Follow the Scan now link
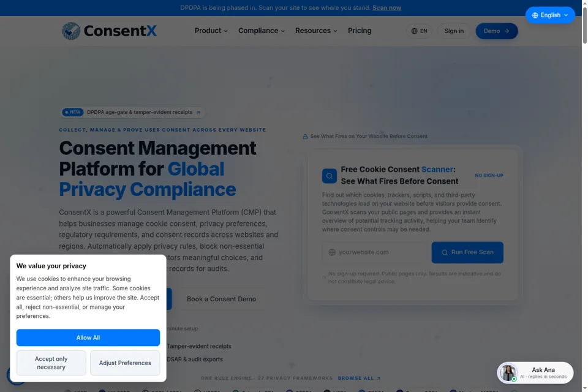The width and height of the screenshot is (588, 392). coord(386,8)
